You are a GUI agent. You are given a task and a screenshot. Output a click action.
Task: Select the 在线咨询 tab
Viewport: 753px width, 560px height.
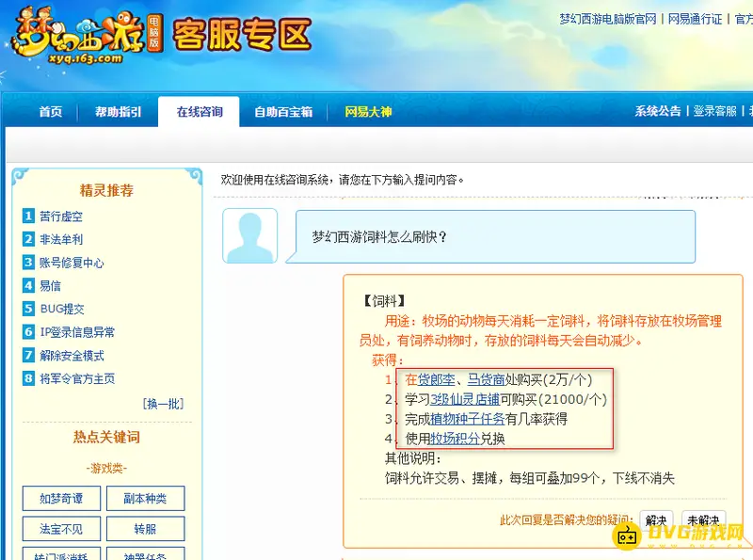(x=200, y=112)
